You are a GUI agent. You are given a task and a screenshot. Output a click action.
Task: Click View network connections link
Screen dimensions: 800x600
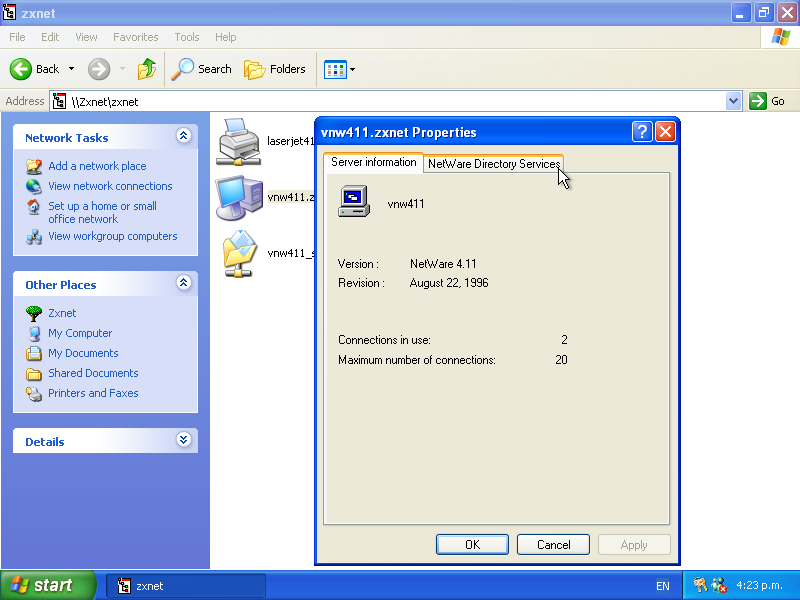pos(110,186)
